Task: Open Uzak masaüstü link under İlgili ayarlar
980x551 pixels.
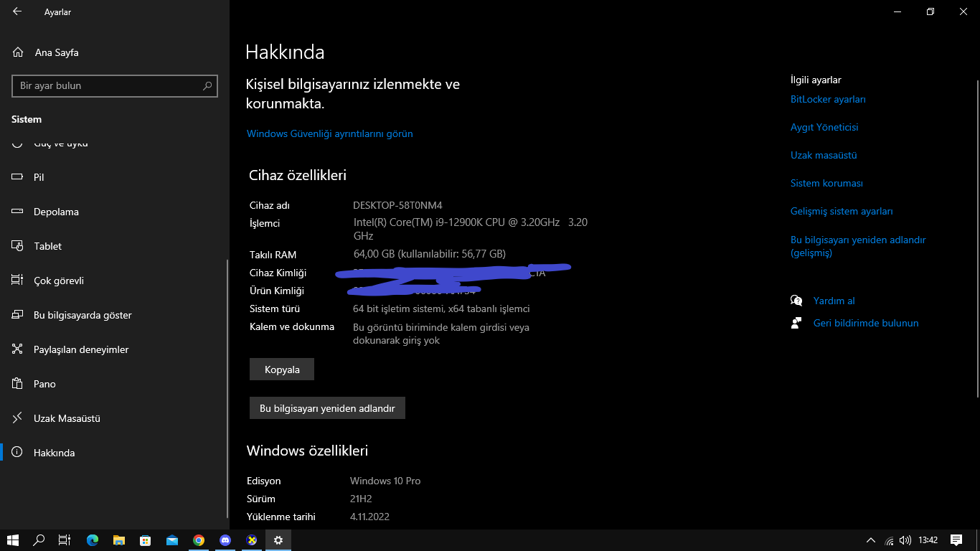Action: (824, 155)
